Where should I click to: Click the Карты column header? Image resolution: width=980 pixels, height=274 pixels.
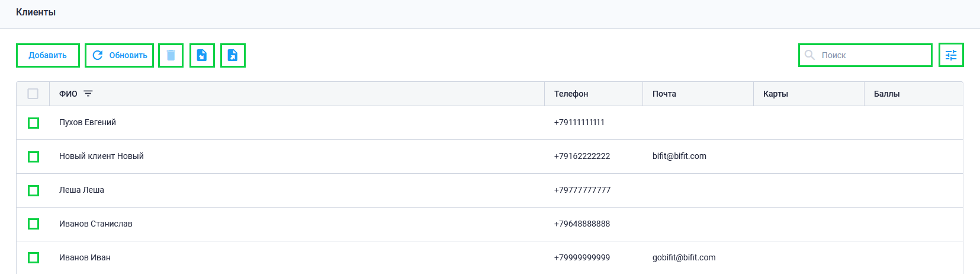[x=776, y=94]
